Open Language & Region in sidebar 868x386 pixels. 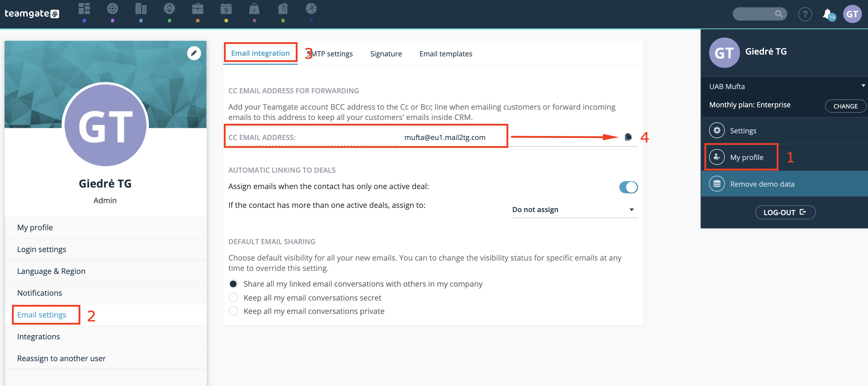click(x=106, y=271)
